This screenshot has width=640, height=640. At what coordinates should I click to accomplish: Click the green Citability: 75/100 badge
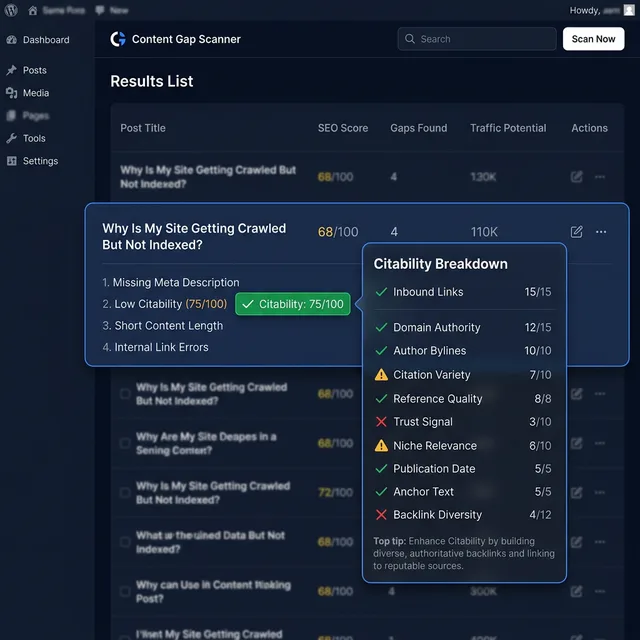click(x=293, y=304)
